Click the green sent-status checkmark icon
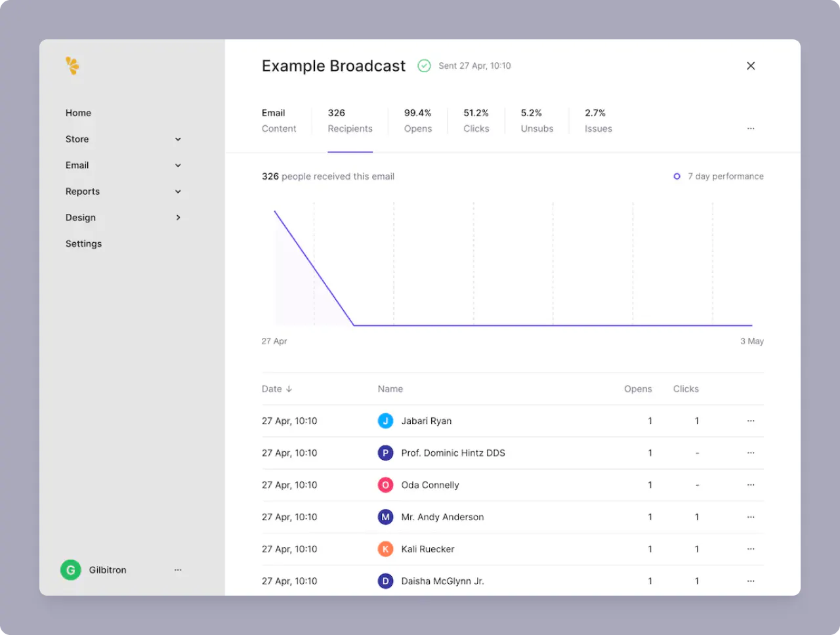This screenshot has height=635, width=840. 424,66
